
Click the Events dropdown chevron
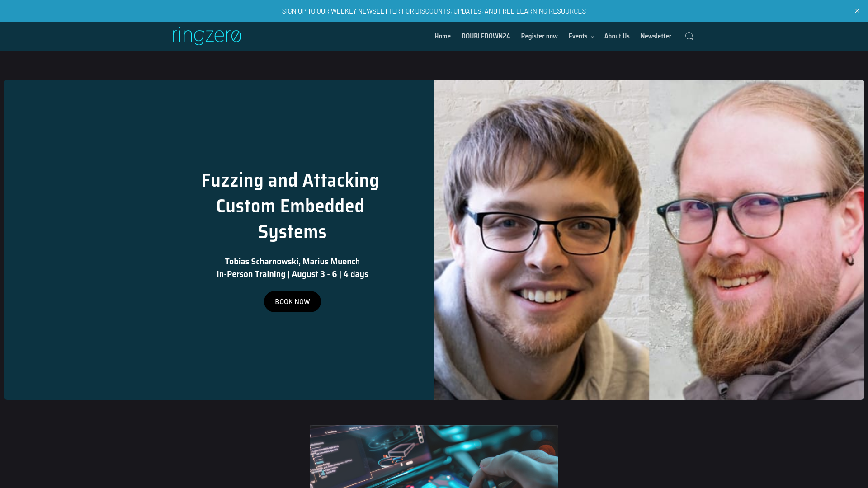pos(593,36)
